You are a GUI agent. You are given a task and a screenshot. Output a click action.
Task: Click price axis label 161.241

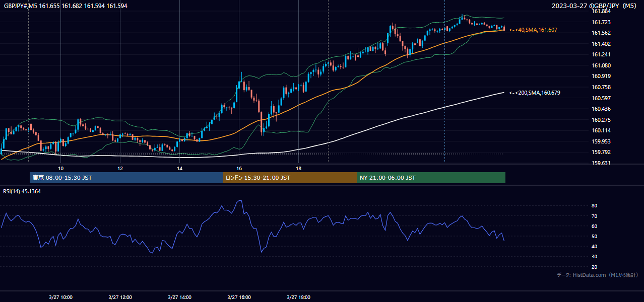(x=601, y=54)
